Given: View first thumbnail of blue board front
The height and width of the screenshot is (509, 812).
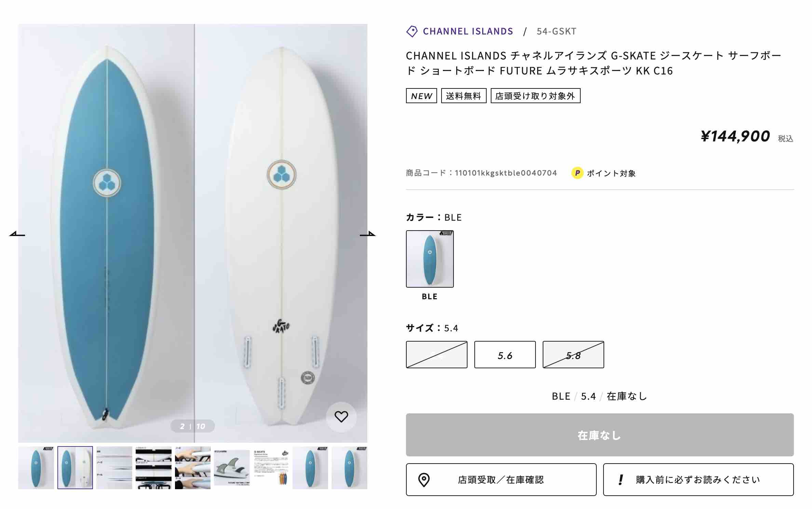Looking at the screenshot, I should pyautogui.click(x=36, y=468).
